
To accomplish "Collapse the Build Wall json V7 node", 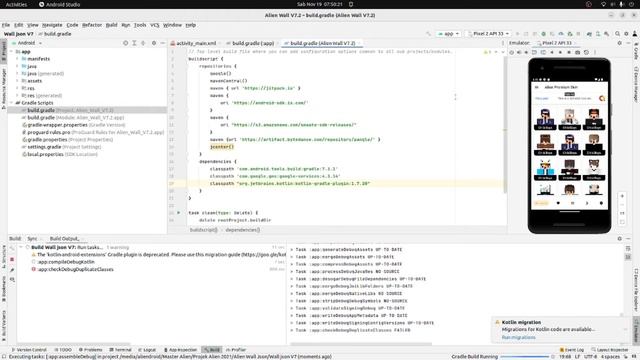I will (x=21, y=247).
